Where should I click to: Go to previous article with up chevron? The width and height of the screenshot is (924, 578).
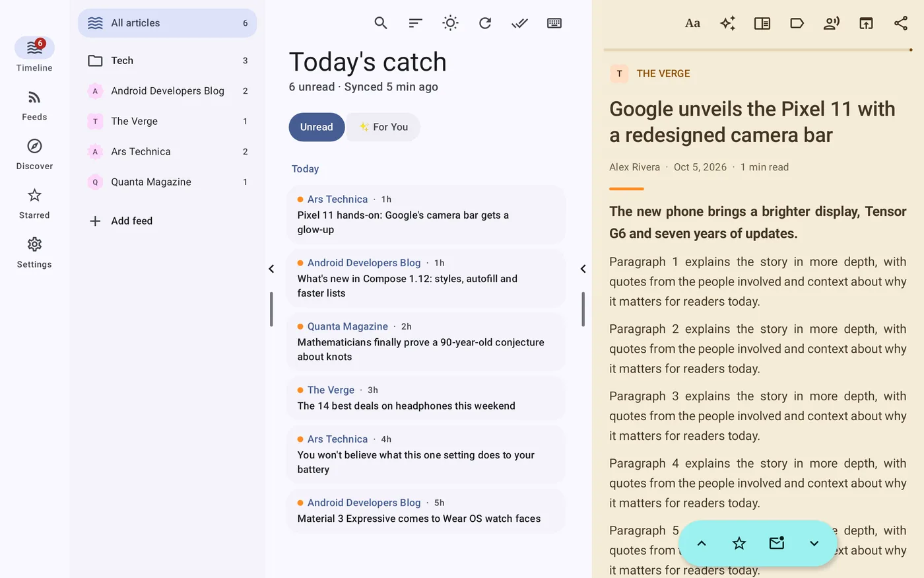click(702, 543)
